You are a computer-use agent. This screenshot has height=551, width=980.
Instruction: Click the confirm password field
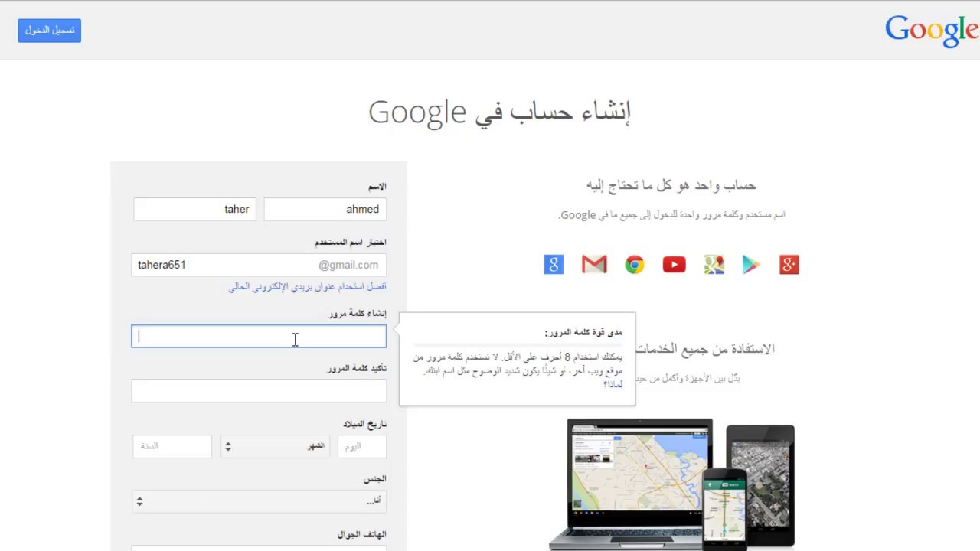259,391
